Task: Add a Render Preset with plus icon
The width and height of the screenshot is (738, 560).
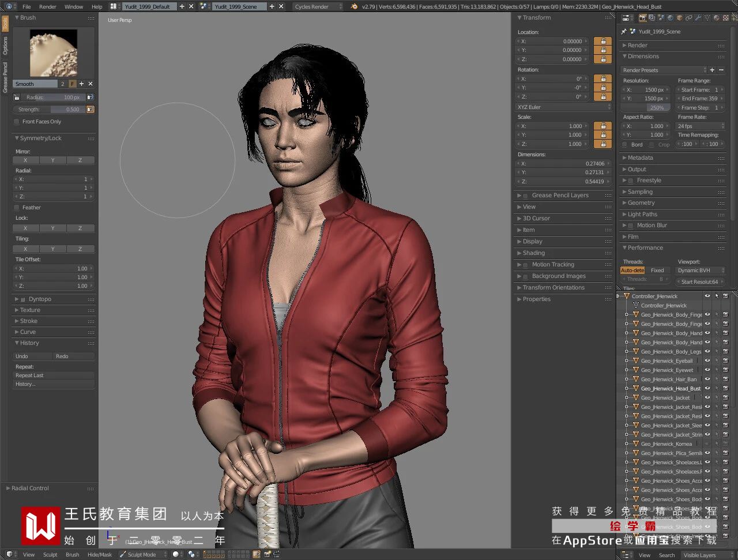Action: coord(712,70)
